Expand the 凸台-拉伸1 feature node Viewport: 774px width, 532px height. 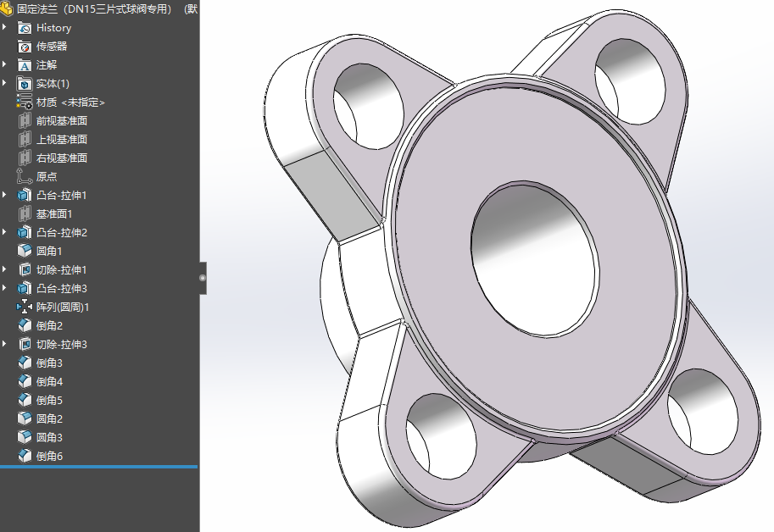point(4,194)
